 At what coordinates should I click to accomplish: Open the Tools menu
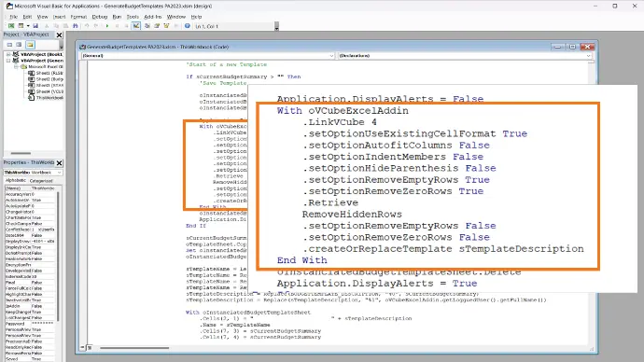tap(133, 17)
